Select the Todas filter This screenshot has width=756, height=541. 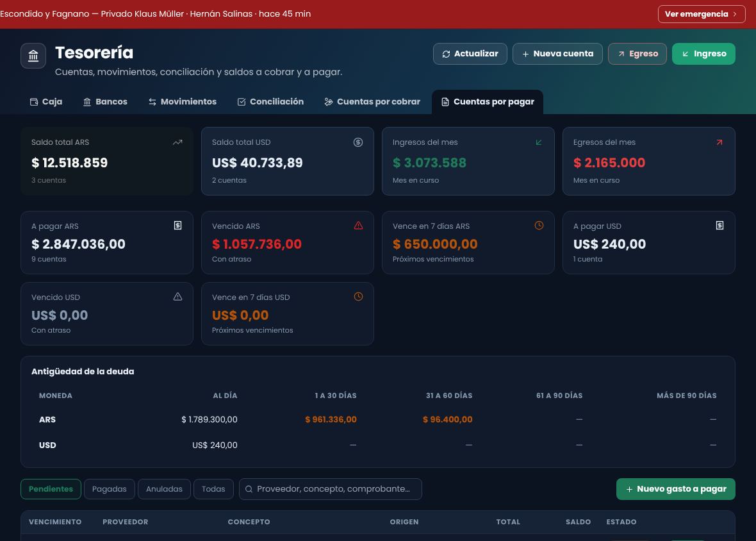213,489
